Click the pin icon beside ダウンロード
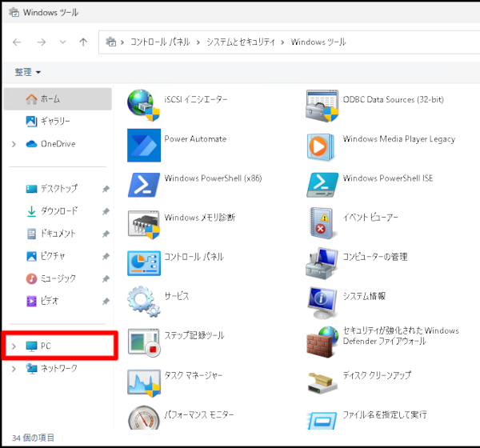The height and width of the screenshot is (448, 480). click(x=106, y=211)
